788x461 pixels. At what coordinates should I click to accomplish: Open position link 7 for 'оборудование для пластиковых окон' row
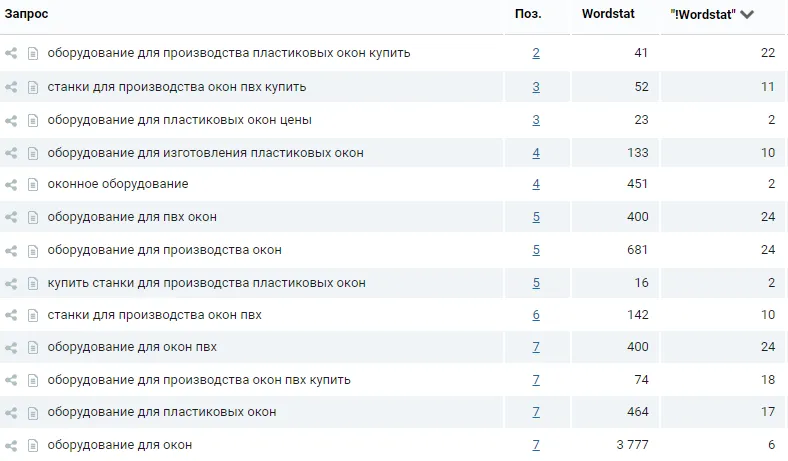tap(536, 412)
